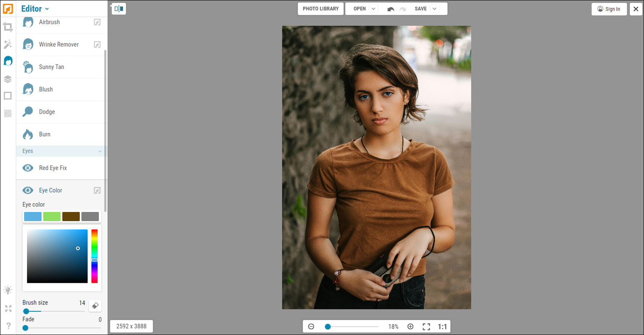Switch to the Retouch face panel
The height and width of the screenshot is (335, 644).
click(8, 61)
